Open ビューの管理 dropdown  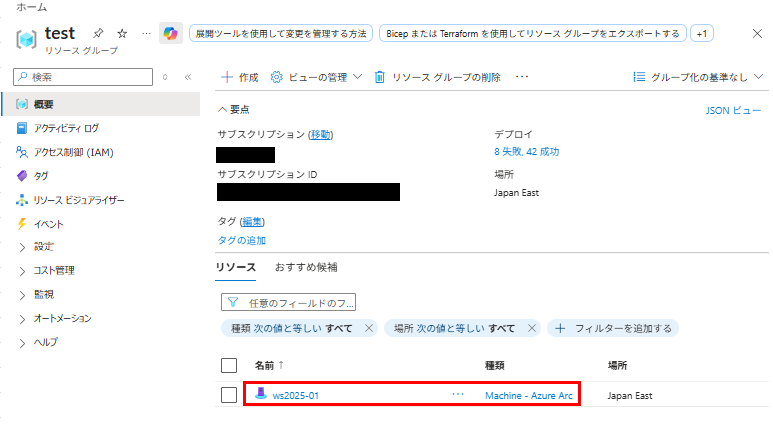[316, 77]
